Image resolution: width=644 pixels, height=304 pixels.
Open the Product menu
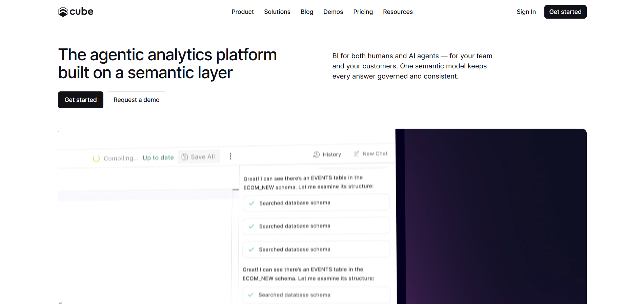pos(243,12)
